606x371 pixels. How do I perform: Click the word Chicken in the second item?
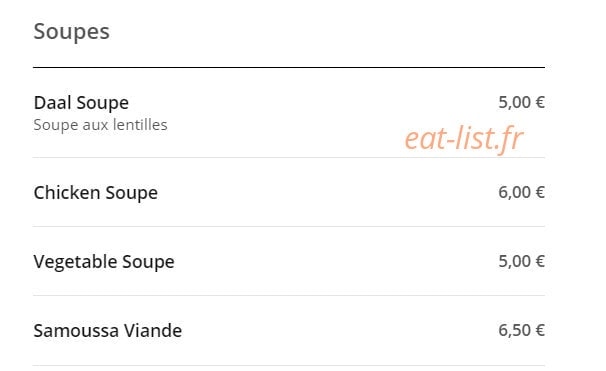tap(67, 193)
